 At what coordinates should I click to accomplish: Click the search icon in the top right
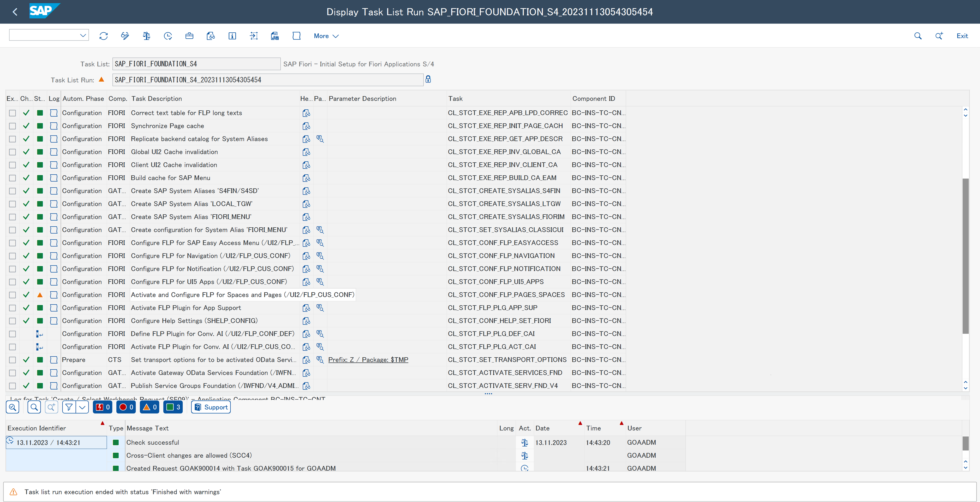click(x=918, y=36)
